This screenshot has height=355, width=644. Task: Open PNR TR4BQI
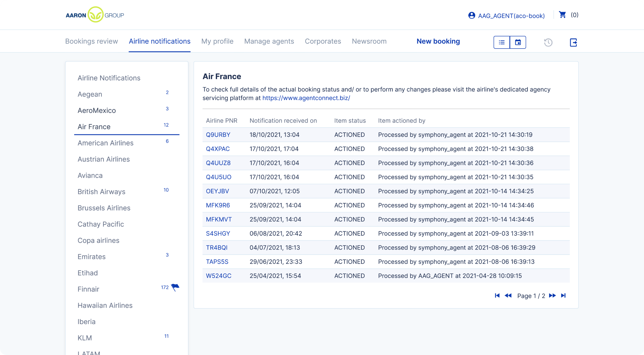click(x=217, y=248)
